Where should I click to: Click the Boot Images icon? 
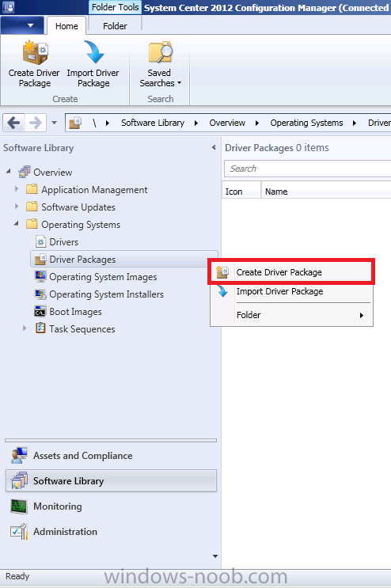(x=40, y=311)
